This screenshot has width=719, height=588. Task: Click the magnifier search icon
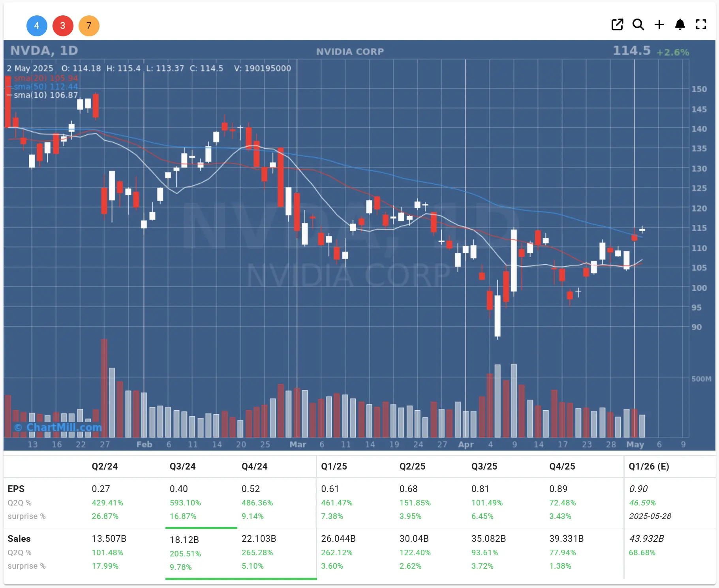click(638, 24)
